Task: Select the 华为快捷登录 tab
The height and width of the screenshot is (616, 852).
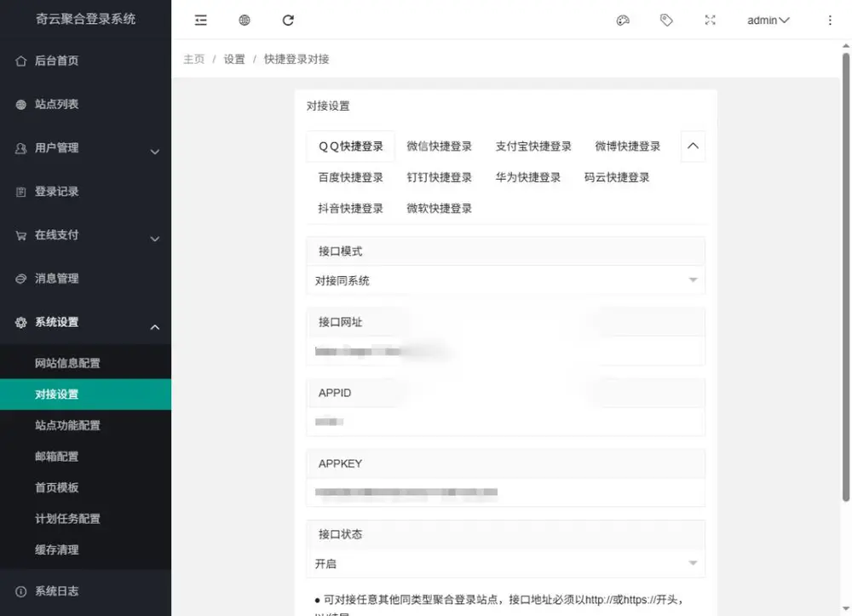Action: 527,177
